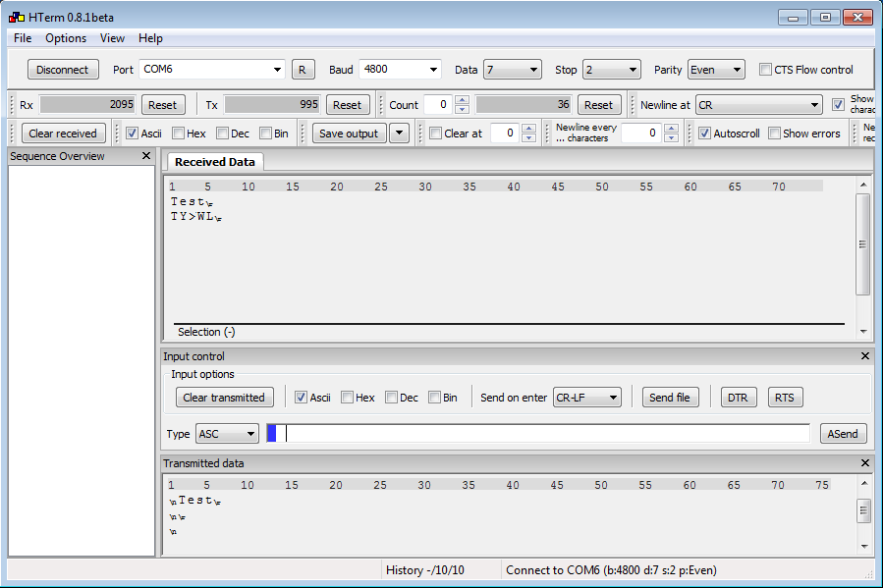The height and width of the screenshot is (588, 883).
Task: Enable Bin in received display options
Action: coord(265,134)
